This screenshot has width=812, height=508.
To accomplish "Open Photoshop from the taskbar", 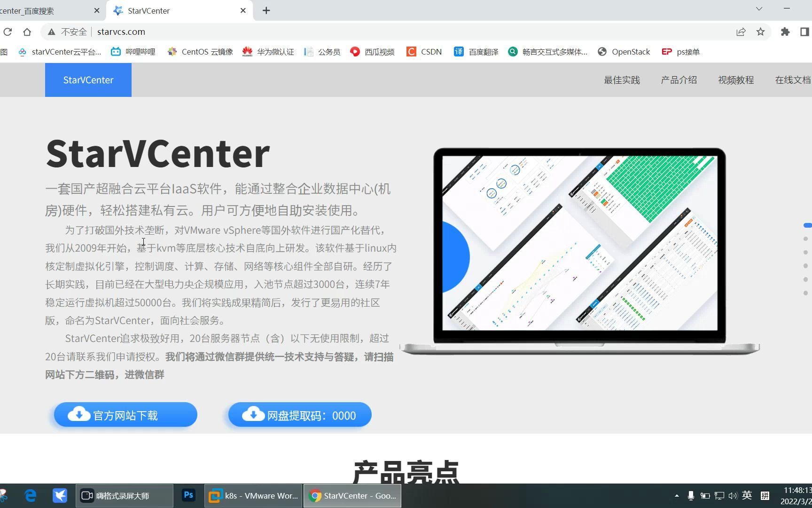I will point(188,495).
